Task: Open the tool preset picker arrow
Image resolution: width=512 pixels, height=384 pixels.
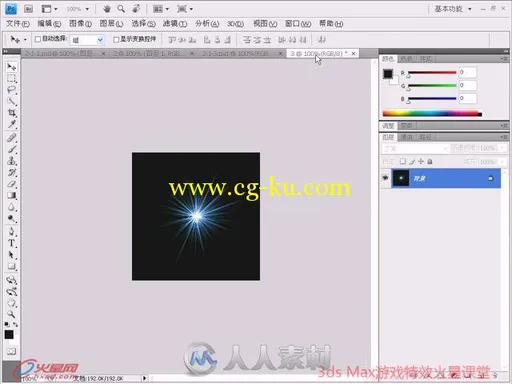Action: [25, 40]
